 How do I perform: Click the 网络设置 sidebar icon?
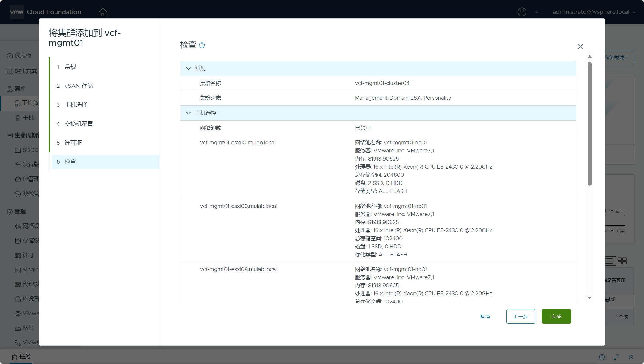click(x=18, y=226)
